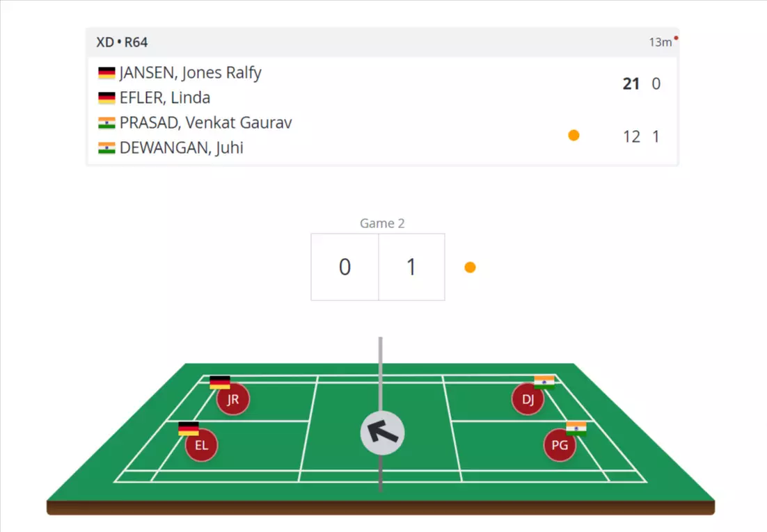Open player PRASAD, Venkat Gaurav
The width and height of the screenshot is (767, 532).
pos(205,123)
